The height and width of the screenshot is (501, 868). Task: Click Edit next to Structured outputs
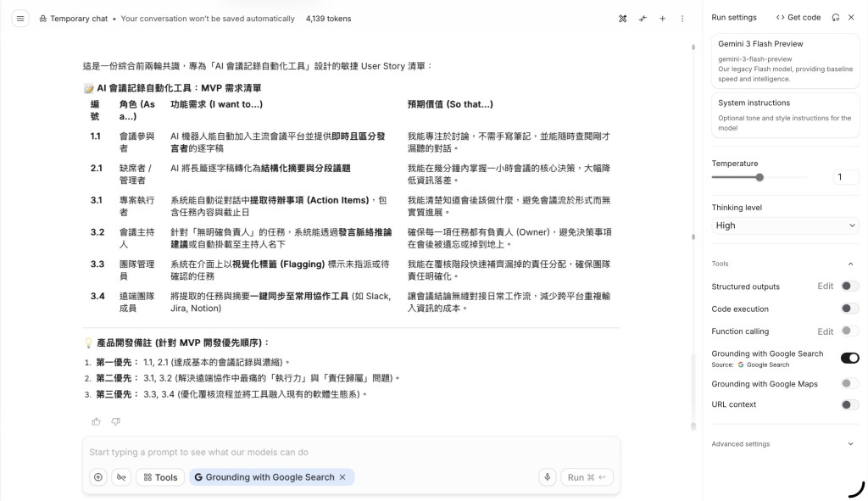tap(826, 287)
